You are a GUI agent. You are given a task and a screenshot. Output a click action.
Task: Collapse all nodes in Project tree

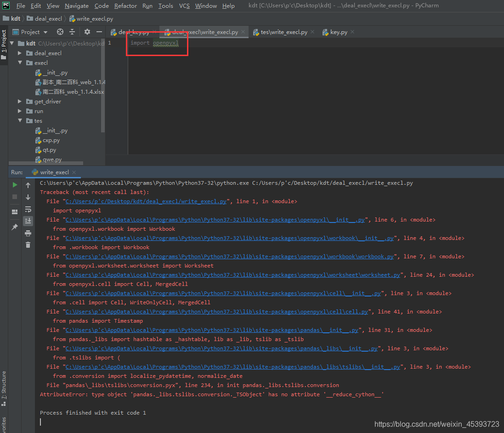72,32
